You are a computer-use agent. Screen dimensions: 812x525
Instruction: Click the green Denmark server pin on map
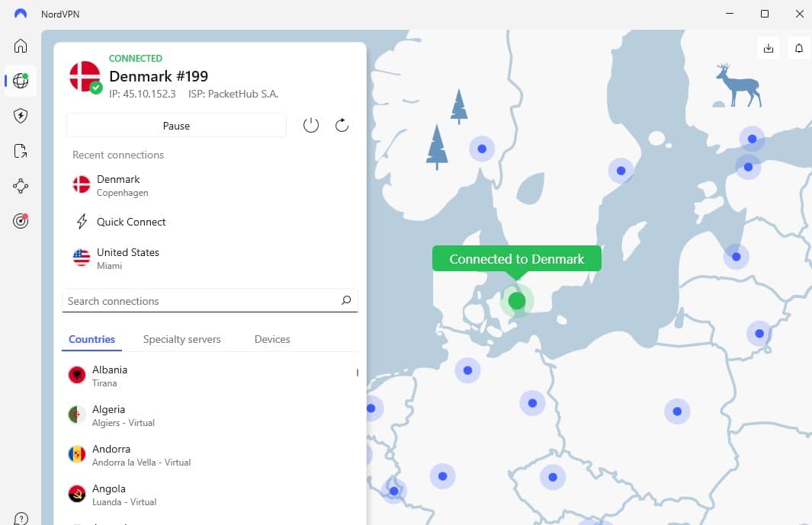[517, 300]
